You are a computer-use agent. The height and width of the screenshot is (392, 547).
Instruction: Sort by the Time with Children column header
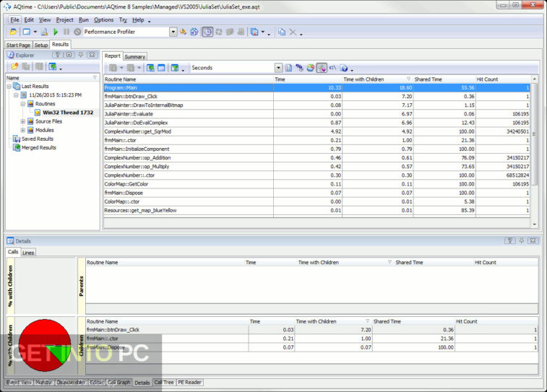tap(377, 79)
